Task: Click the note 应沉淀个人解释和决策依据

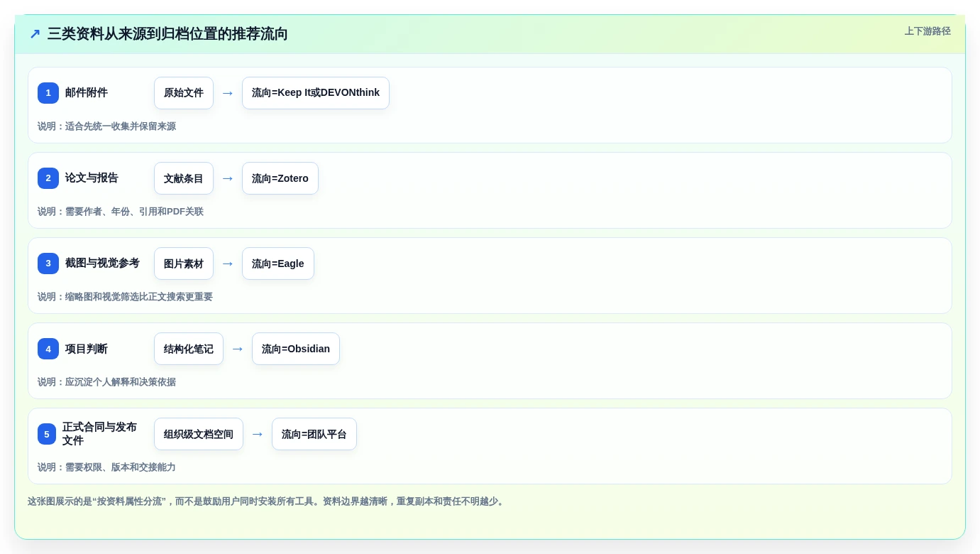Action: pos(106,382)
